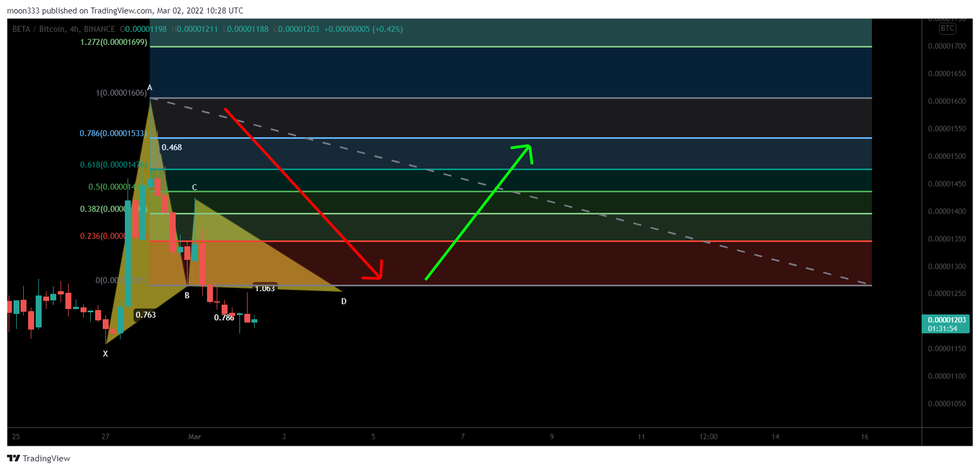Click the 0.00001700 price axis label
This screenshot has width=980, height=470.
pos(947,46)
